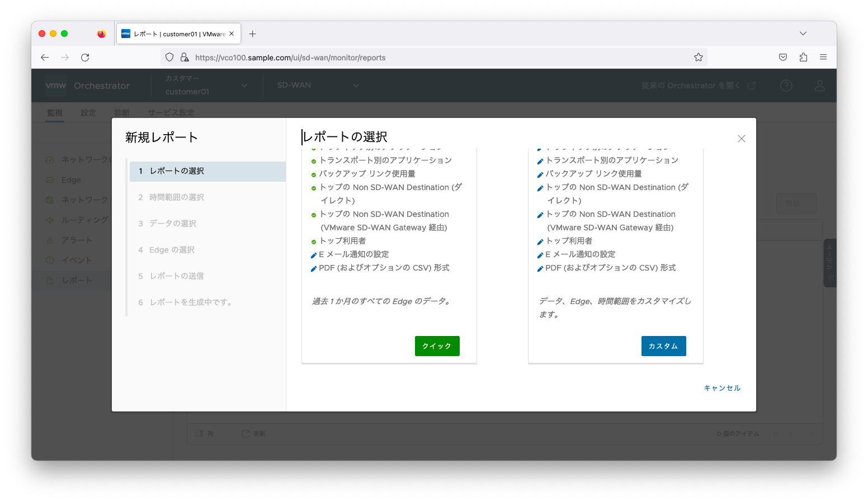Switch to the 診断 tab
This screenshot has height=502, width=868.
pyautogui.click(x=122, y=112)
